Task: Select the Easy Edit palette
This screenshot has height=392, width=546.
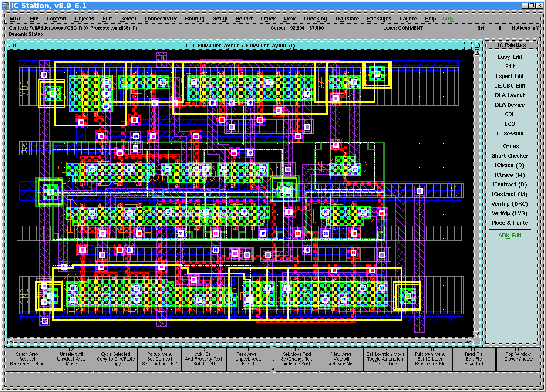Action: 510,57
